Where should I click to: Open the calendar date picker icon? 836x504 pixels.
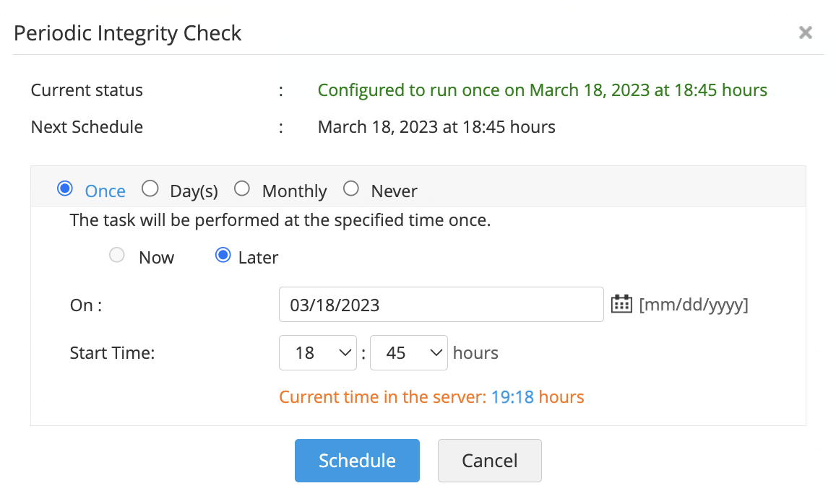point(621,304)
